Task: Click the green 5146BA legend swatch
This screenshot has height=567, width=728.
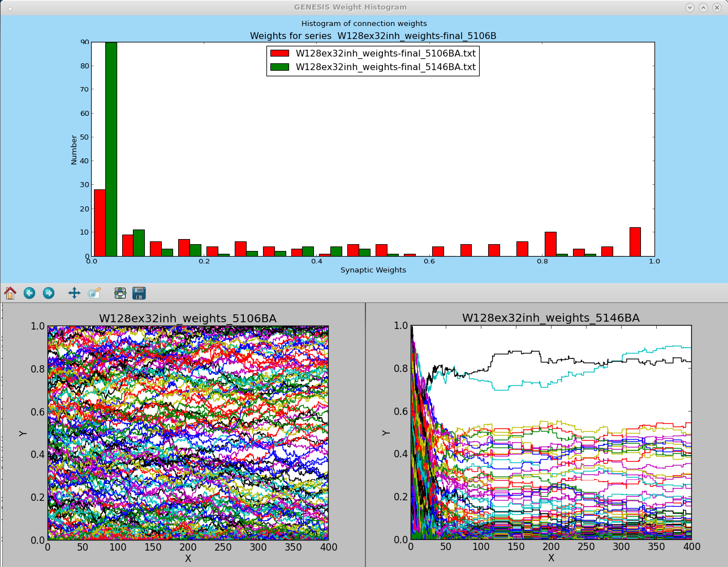Action: [279, 67]
